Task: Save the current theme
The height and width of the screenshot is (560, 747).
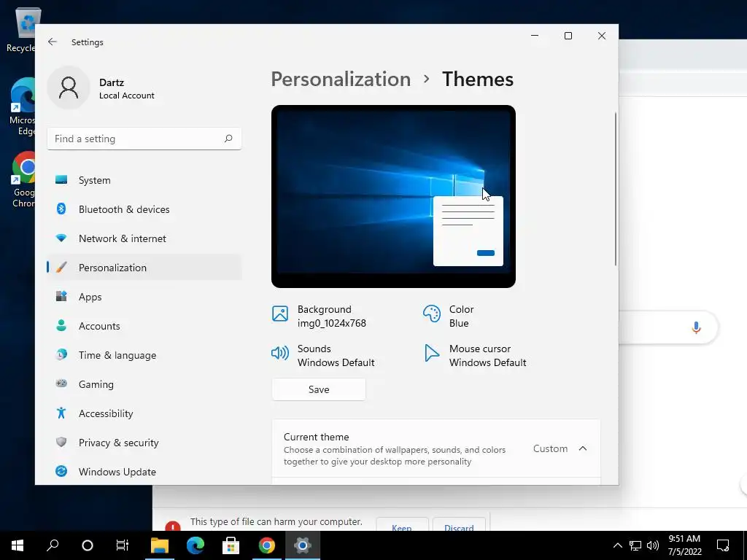Action: coord(319,389)
